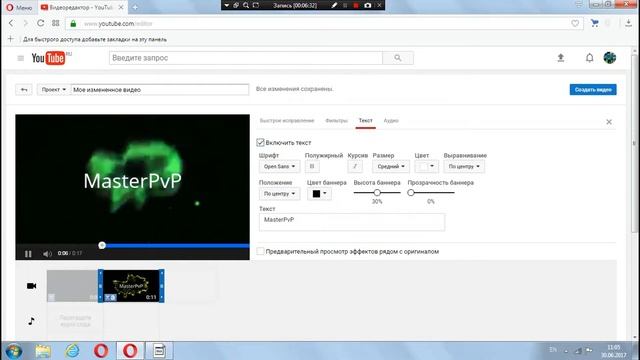Image resolution: width=640 pixels, height=360 pixels.
Task: Open the account avatar menu
Action: pos(610,58)
